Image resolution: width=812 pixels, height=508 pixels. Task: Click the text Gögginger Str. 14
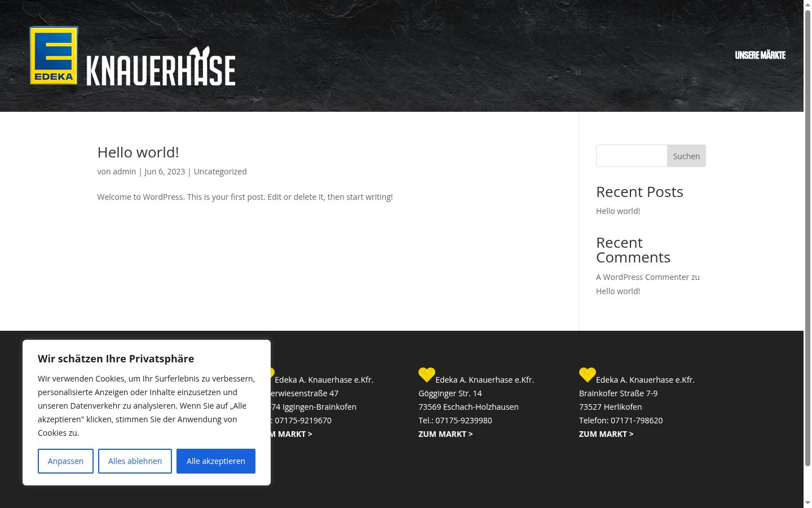click(x=450, y=393)
